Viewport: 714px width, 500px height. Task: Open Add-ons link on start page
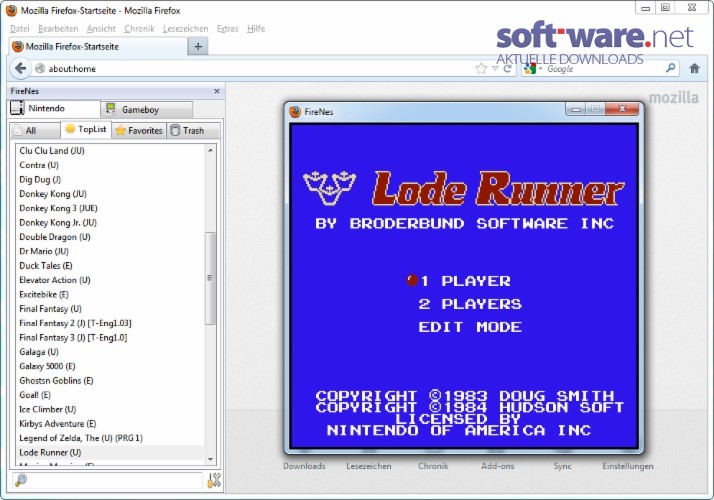click(x=498, y=466)
